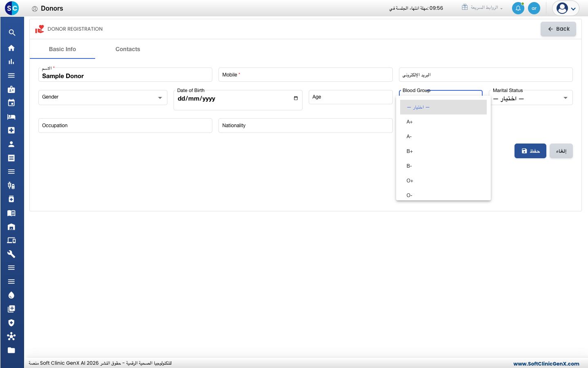The width and height of the screenshot is (588, 368).
Task: Click the grey cancel button
Action: pyautogui.click(x=561, y=151)
